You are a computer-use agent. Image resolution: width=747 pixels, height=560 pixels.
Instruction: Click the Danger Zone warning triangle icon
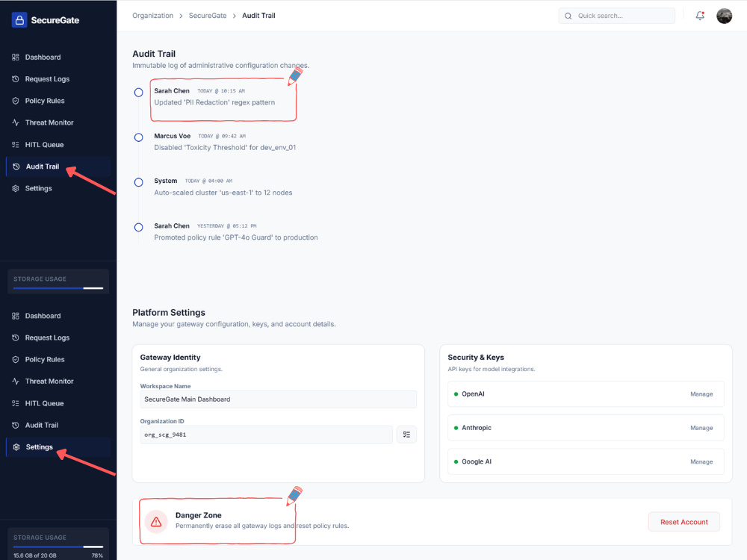tap(156, 523)
